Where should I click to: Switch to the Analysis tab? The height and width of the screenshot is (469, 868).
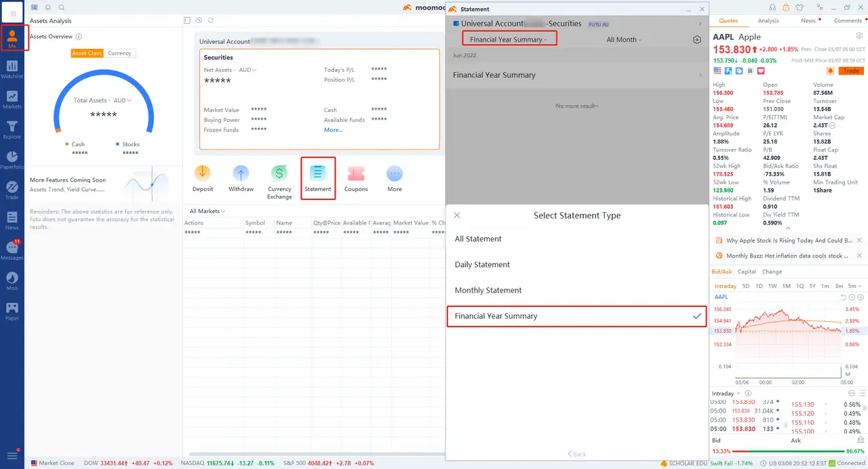pos(768,21)
